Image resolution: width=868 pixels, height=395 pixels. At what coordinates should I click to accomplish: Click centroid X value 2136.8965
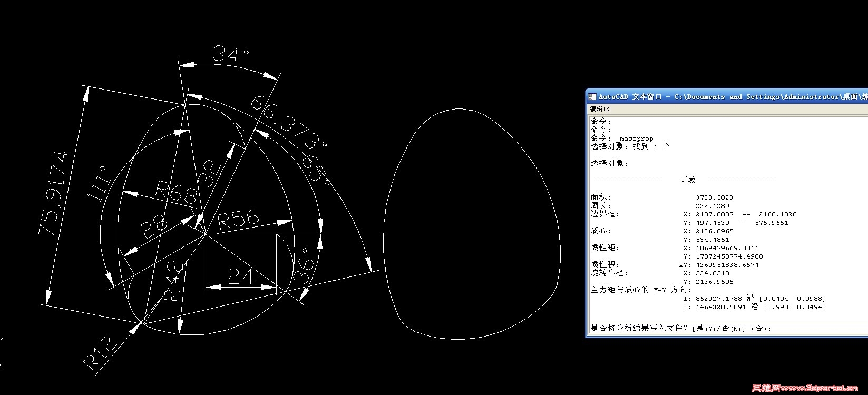point(714,231)
